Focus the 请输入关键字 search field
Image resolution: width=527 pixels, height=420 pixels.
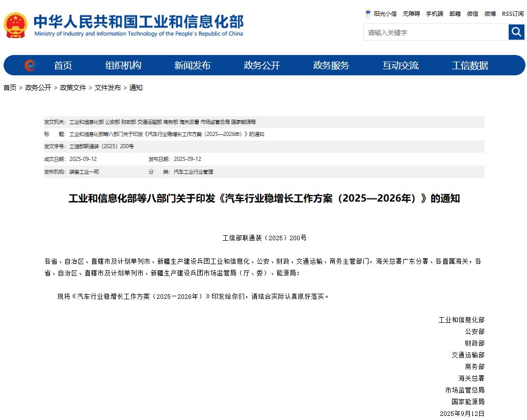[x=436, y=32]
